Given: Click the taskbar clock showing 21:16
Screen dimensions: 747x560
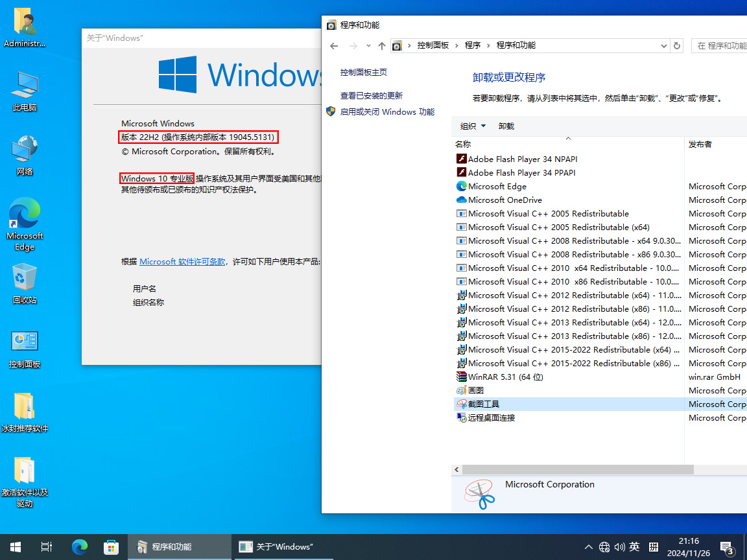Looking at the screenshot, I should pos(689,546).
